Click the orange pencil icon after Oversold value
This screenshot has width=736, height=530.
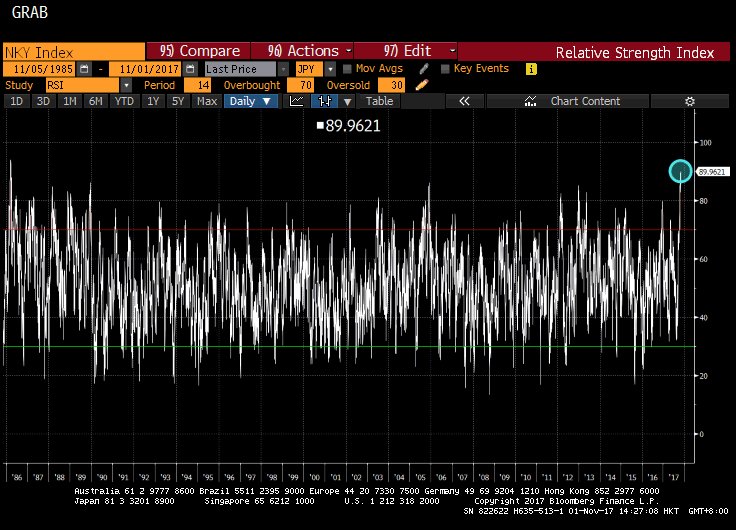[x=422, y=85]
